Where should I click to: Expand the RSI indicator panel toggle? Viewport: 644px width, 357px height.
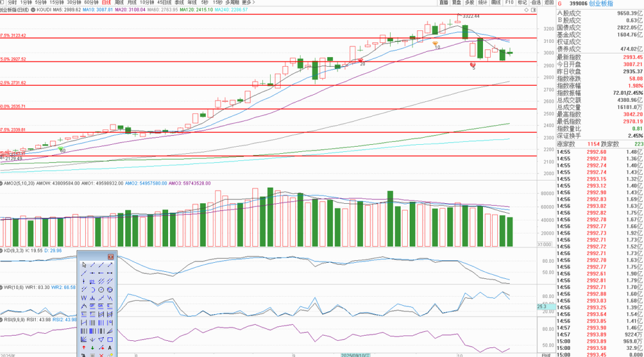coord(1,319)
